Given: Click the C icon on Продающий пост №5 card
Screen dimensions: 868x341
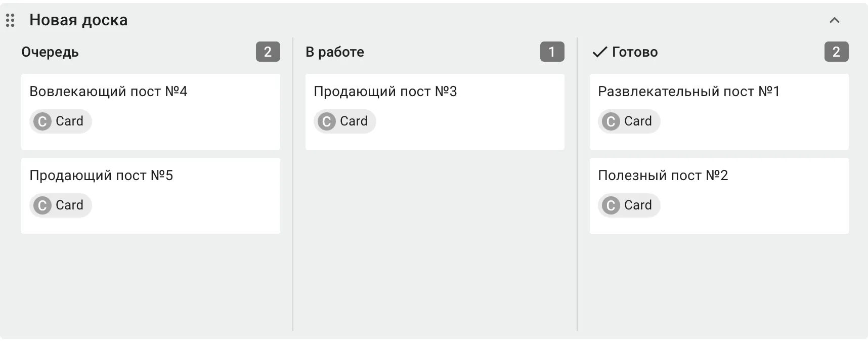Looking at the screenshot, I should click(41, 205).
